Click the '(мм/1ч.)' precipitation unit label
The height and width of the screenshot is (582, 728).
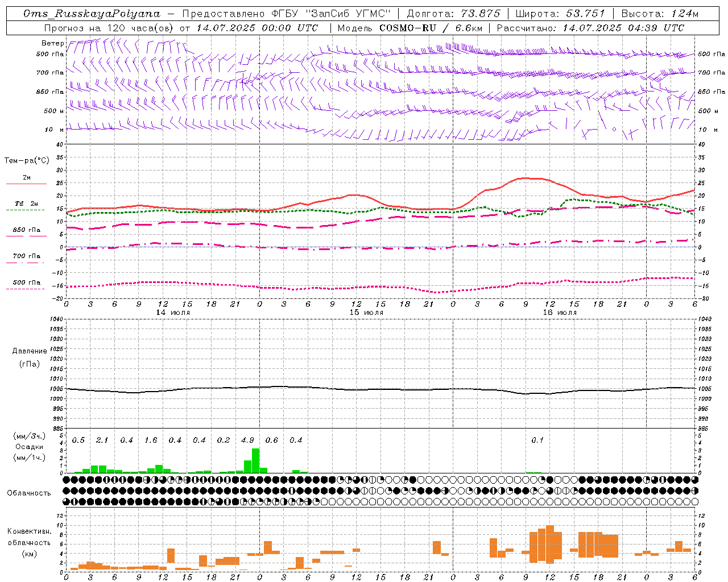30,458
